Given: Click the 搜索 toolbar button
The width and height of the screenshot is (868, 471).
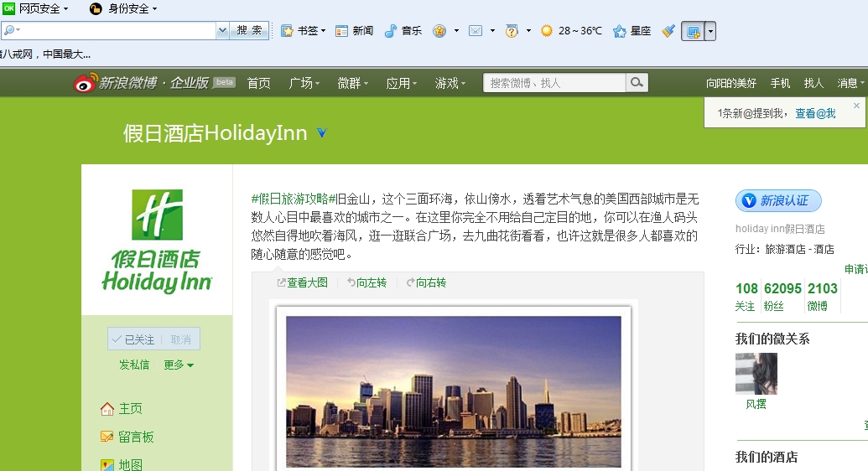Looking at the screenshot, I should tap(249, 30).
